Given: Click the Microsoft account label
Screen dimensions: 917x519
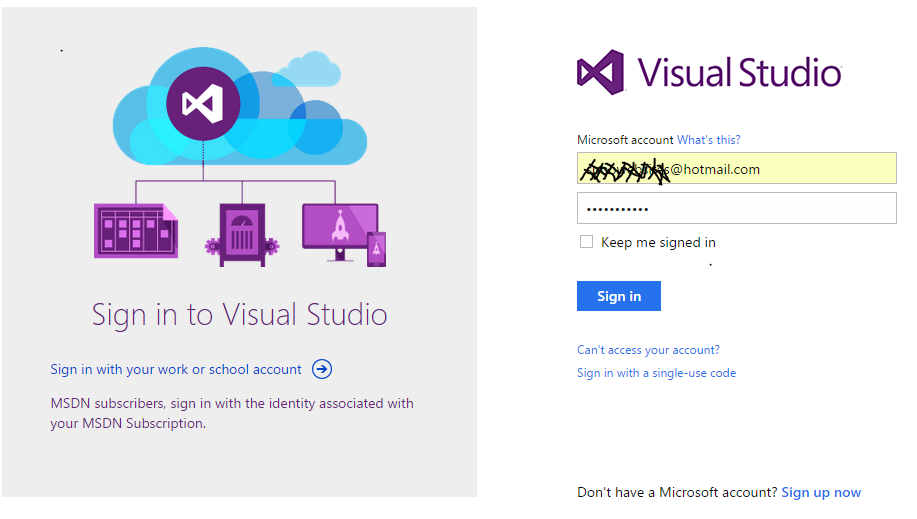Looking at the screenshot, I should (x=625, y=140).
